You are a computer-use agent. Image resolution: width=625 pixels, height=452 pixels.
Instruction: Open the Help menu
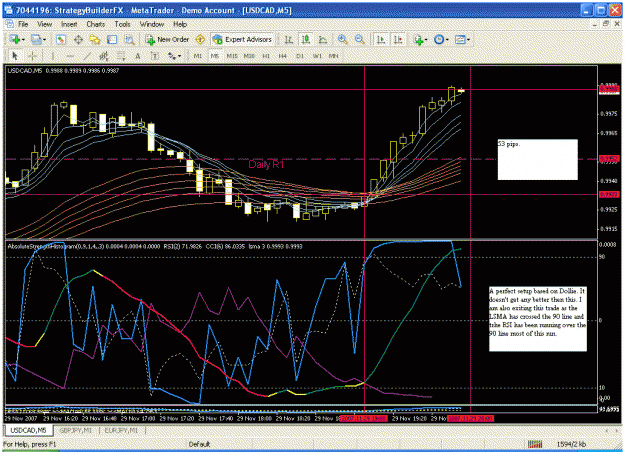(x=180, y=24)
